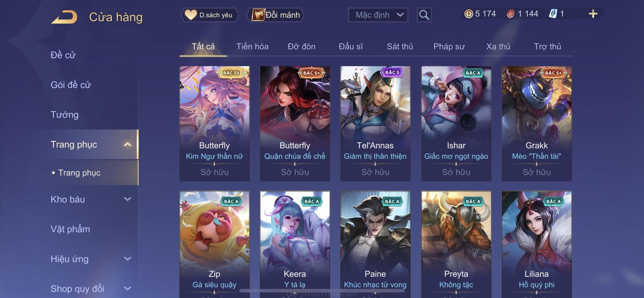Go to Tướng in the sidebar
Image resolution: width=644 pixels, height=298 pixels.
click(x=64, y=115)
